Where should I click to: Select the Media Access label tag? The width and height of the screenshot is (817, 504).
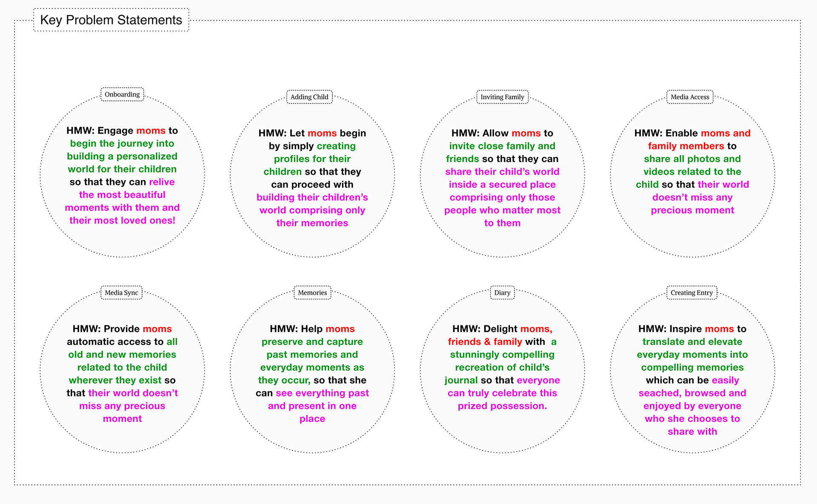(690, 97)
